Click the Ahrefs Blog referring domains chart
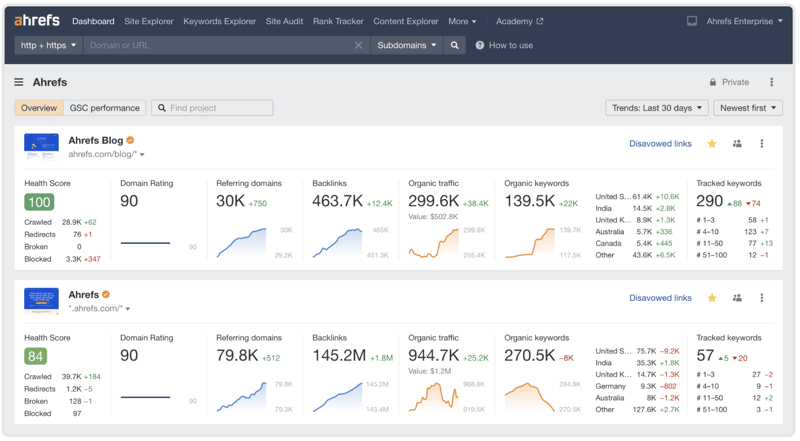The width and height of the screenshot is (800, 441). coord(241,242)
